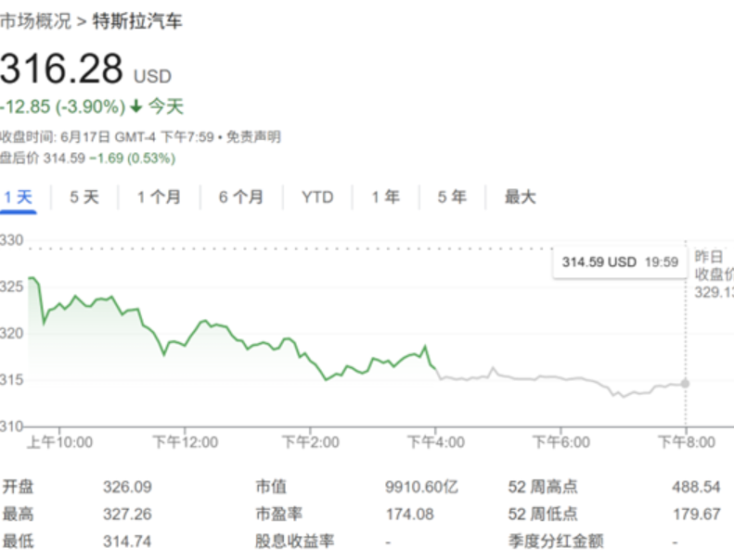Image resolution: width=734 pixels, height=560 pixels.
Task: Click the 上午10:00 axis label
Action: tap(59, 442)
